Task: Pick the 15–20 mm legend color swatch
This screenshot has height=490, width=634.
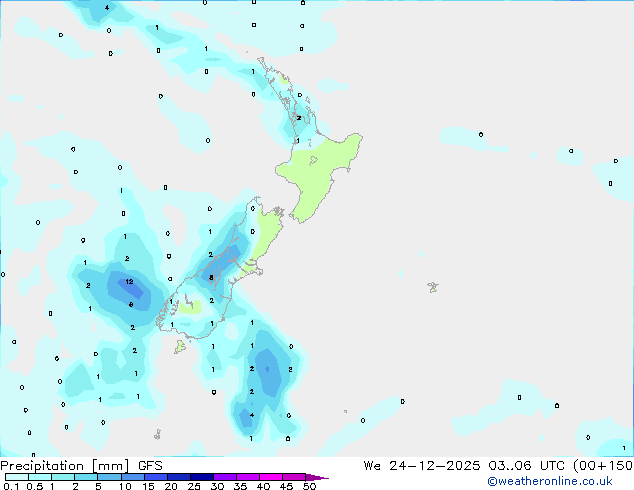Action: tap(155, 477)
